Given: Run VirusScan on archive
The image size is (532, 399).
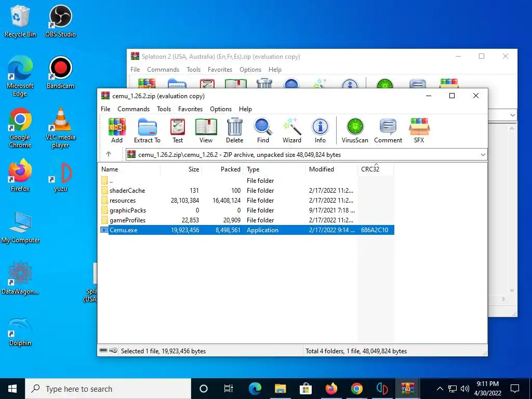Looking at the screenshot, I should click(355, 130).
